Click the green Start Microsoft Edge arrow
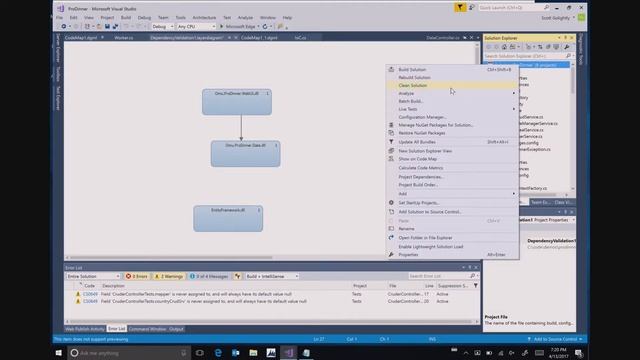The image size is (640, 360). (222, 27)
